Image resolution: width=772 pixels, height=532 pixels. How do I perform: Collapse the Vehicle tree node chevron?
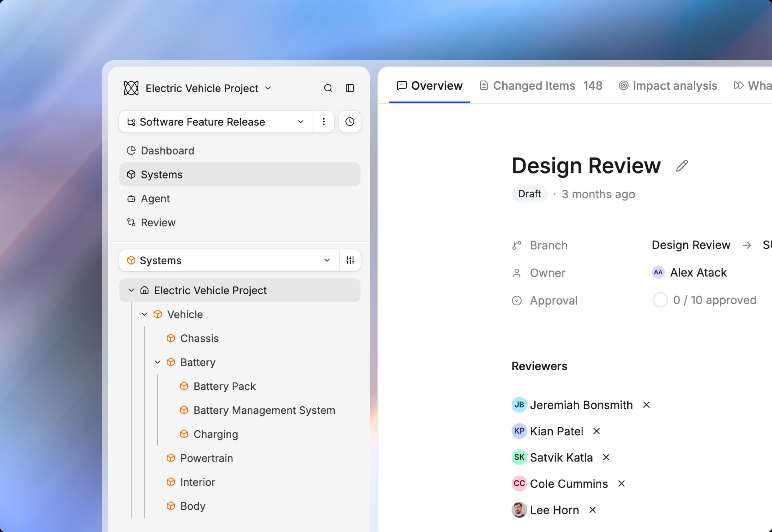click(x=145, y=314)
